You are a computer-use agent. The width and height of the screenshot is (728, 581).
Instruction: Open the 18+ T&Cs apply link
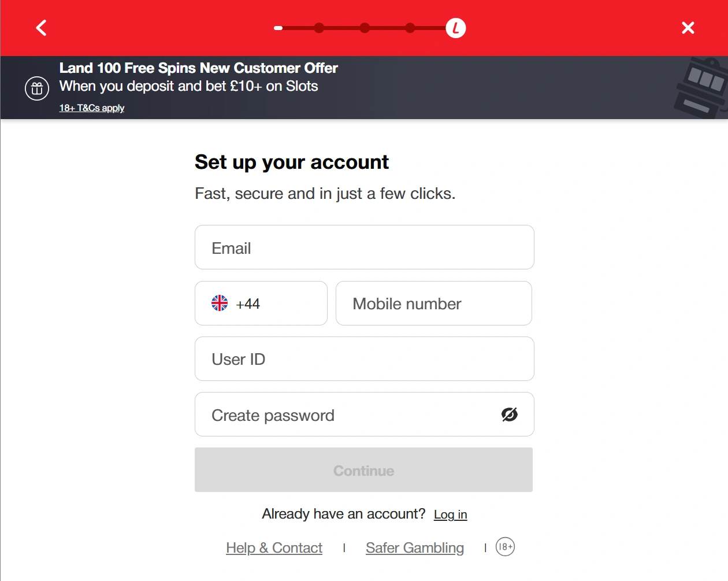point(91,108)
